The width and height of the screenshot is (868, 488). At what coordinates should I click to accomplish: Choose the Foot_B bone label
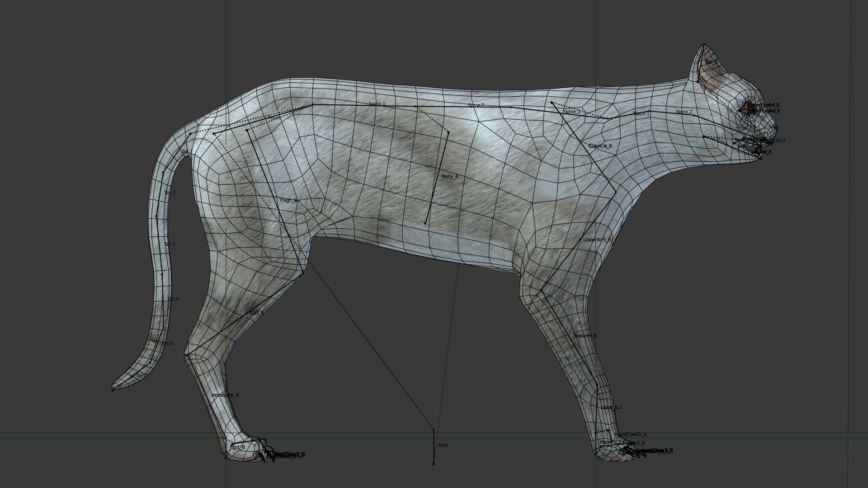click(237, 447)
